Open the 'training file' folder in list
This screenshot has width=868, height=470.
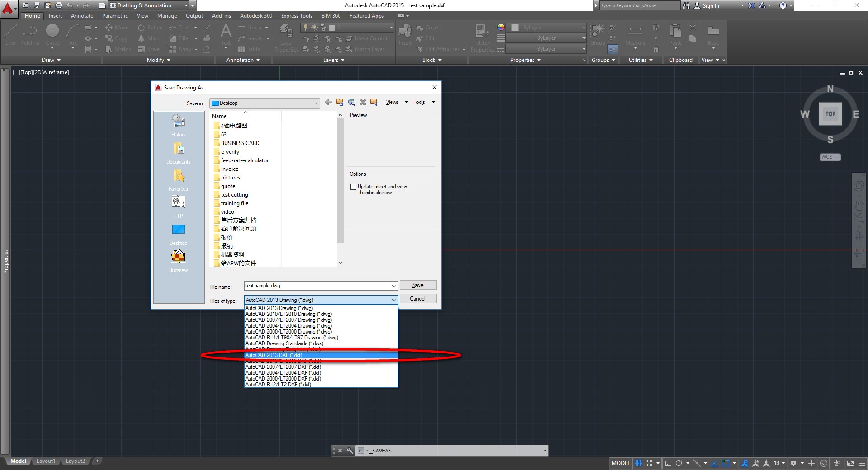[x=235, y=203]
